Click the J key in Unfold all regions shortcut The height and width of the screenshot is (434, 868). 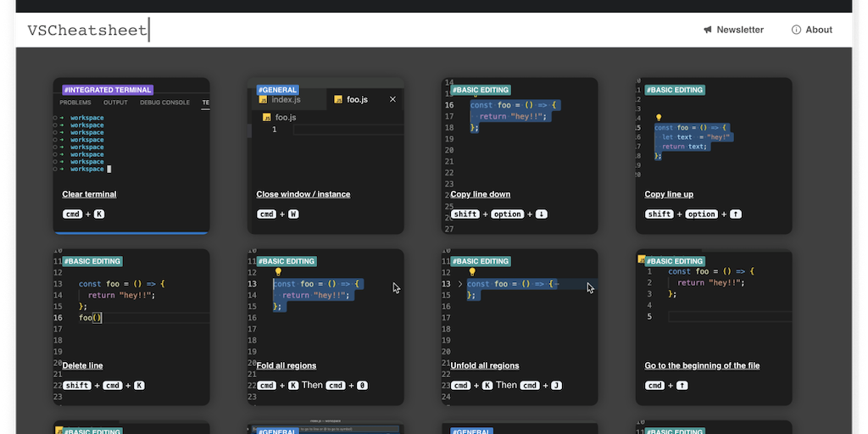[x=556, y=386]
